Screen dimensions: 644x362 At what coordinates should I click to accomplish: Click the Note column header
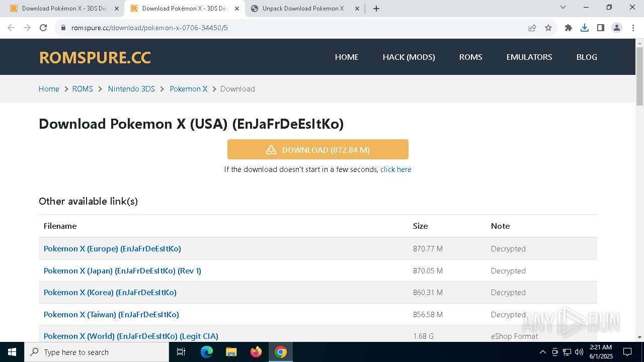(x=501, y=226)
